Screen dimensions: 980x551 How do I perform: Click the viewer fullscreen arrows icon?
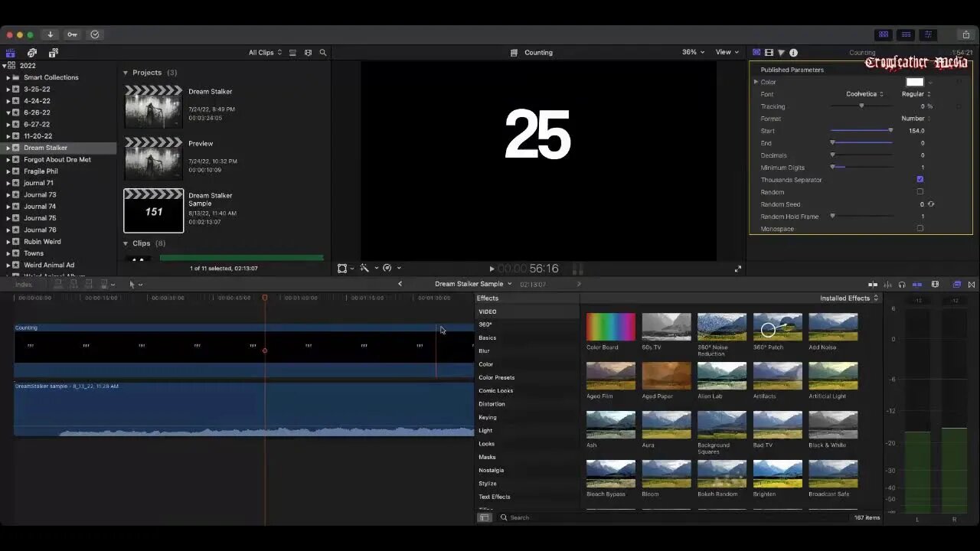(x=738, y=269)
